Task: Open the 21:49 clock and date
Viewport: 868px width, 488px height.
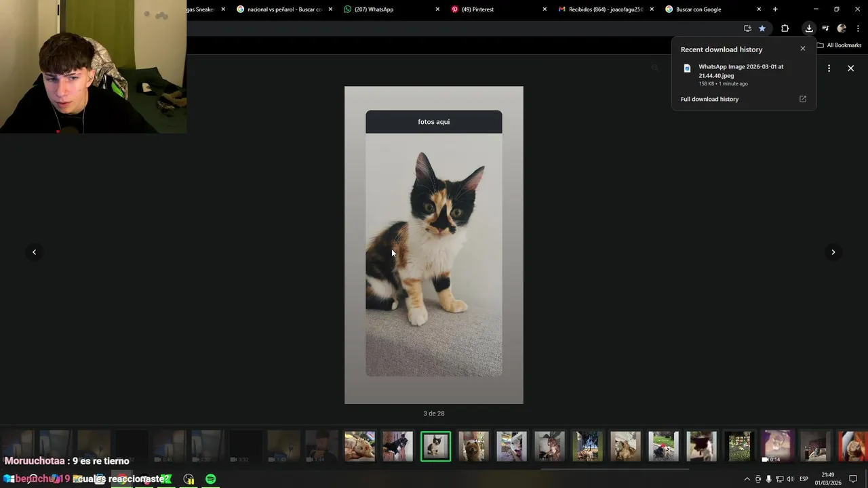Action: coord(828,479)
